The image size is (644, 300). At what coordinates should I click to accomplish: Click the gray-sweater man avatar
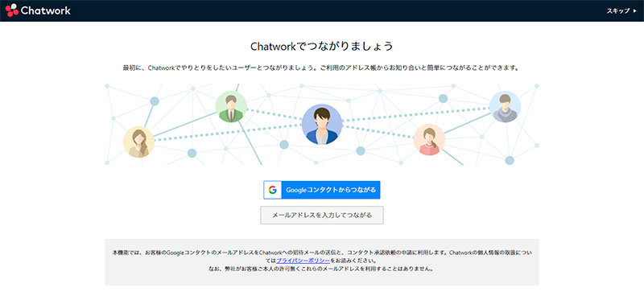tap(505, 107)
